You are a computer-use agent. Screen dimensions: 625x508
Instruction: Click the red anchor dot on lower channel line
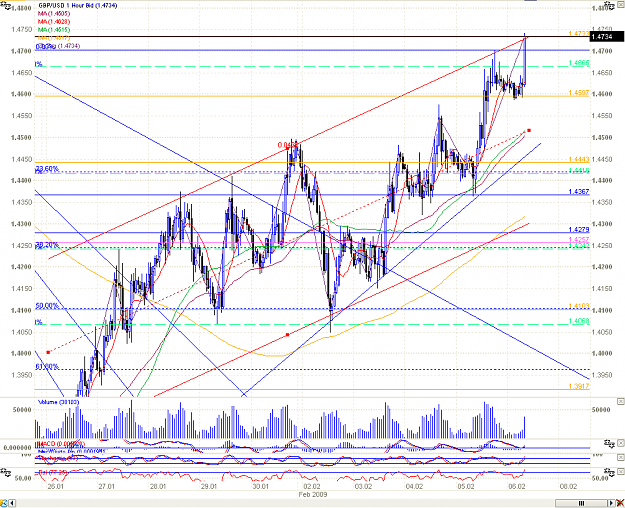tap(288, 335)
